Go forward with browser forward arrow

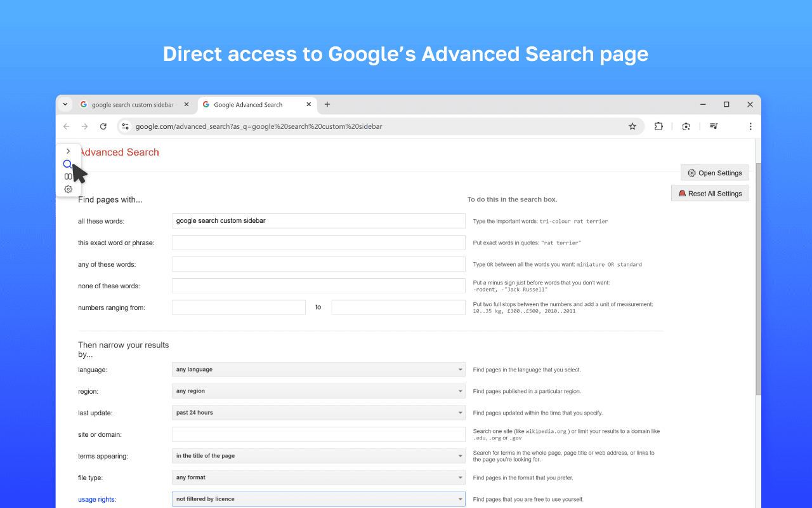[85, 126]
